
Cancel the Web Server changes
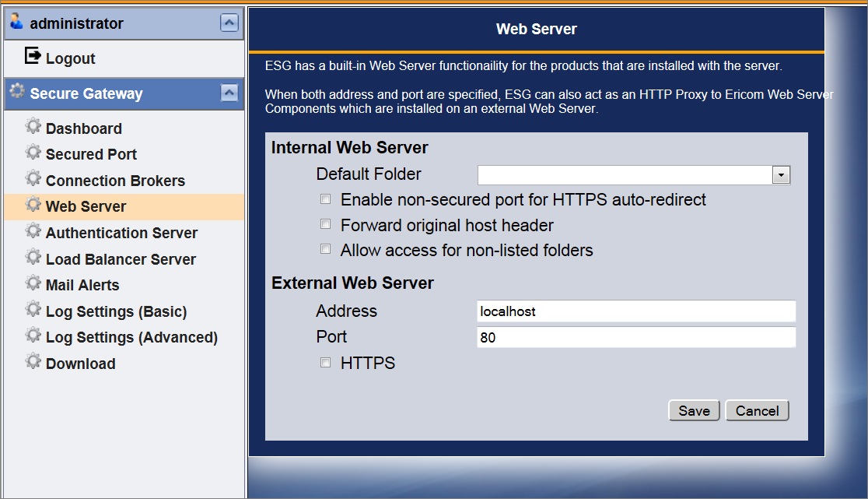tap(757, 411)
